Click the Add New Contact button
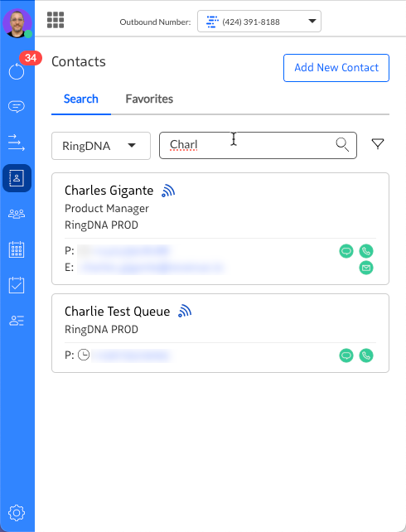This screenshot has width=406, height=532. pyautogui.click(x=336, y=68)
